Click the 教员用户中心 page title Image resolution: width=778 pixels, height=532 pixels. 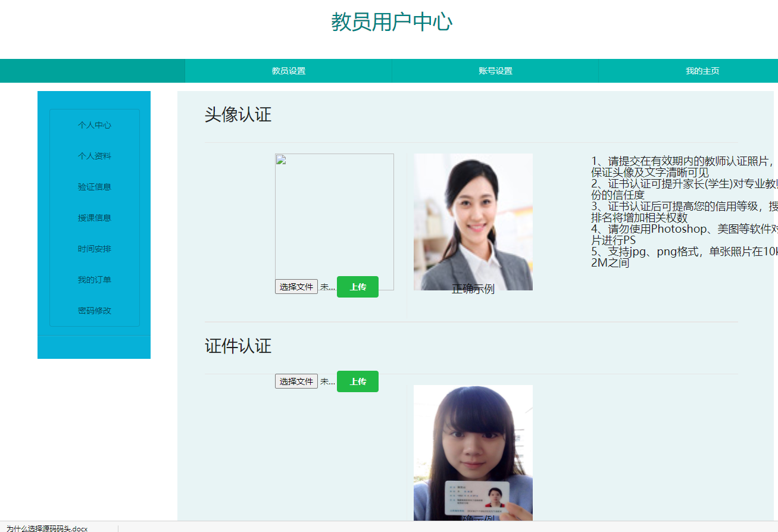tap(391, 23)
